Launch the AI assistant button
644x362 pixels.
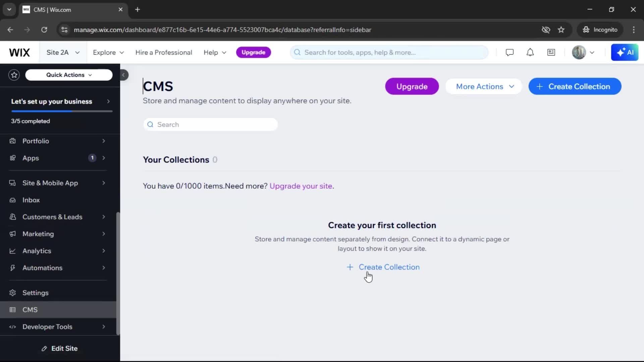[x=625, y=52]
